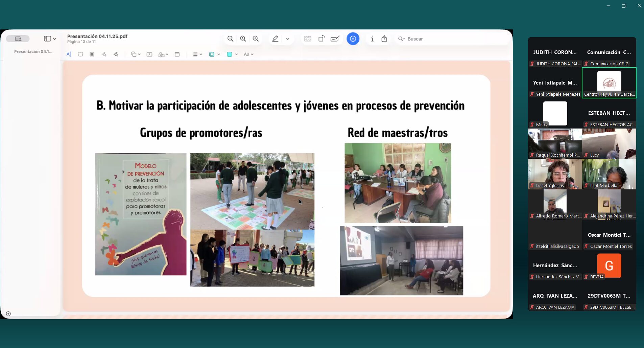Open the document info inspector

pos(372,39)
